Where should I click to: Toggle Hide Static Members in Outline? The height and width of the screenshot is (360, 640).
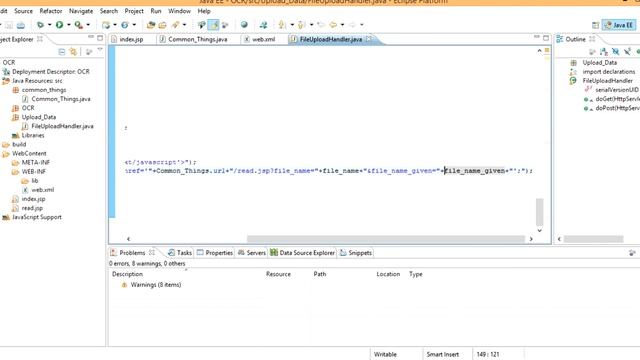click(x=627, y=51)
